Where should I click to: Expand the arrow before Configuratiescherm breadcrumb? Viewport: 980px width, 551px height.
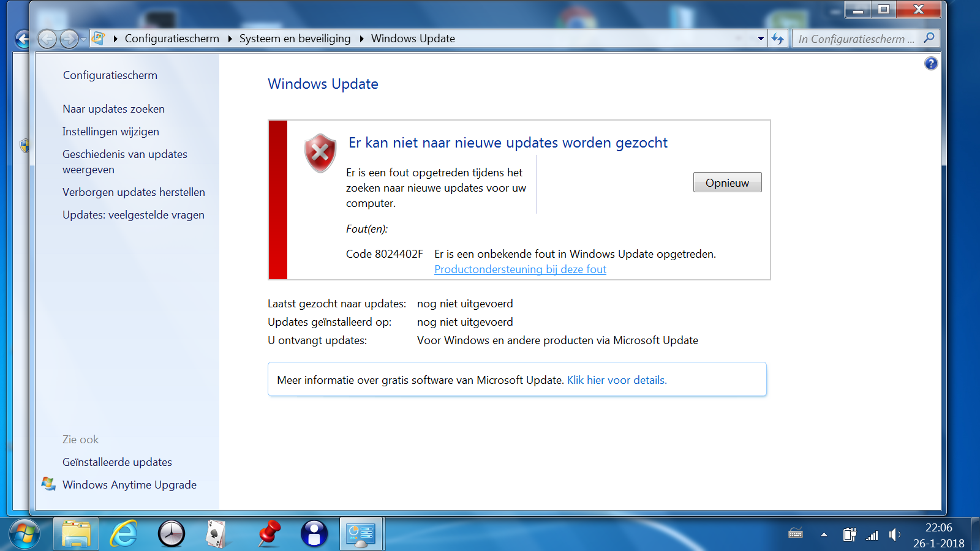click(115, 39)
